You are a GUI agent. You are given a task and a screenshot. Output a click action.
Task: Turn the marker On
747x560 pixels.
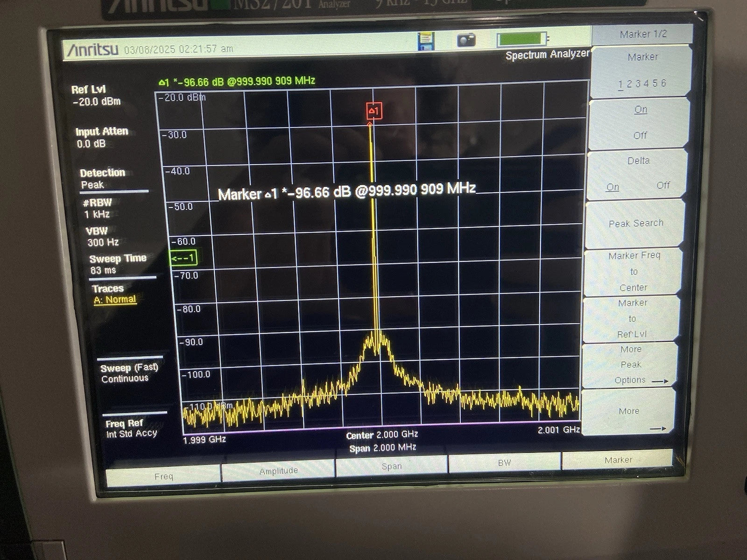coord(641,109)
